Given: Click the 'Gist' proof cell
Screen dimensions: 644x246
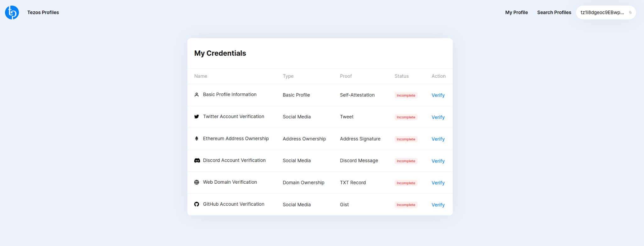Looking at the screenshot, I should (344, 204).
